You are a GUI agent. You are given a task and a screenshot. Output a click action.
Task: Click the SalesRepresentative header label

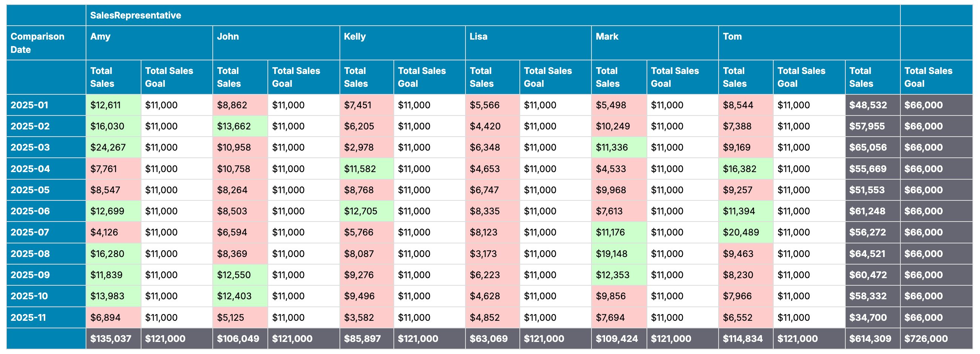pyautogui.click(x=135, y=15)
